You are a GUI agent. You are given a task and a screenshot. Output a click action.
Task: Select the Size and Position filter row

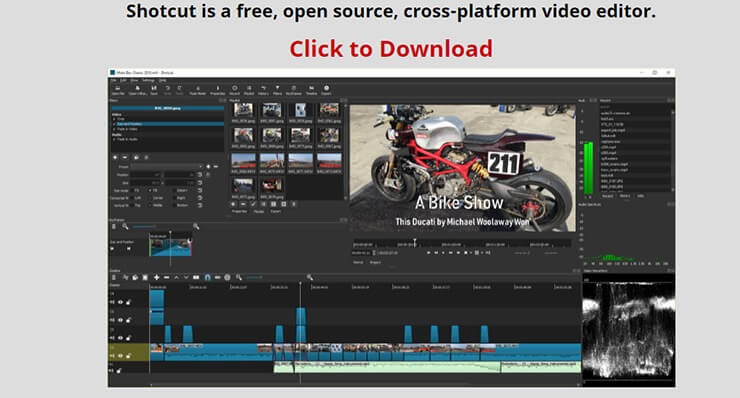coord(168,124)
